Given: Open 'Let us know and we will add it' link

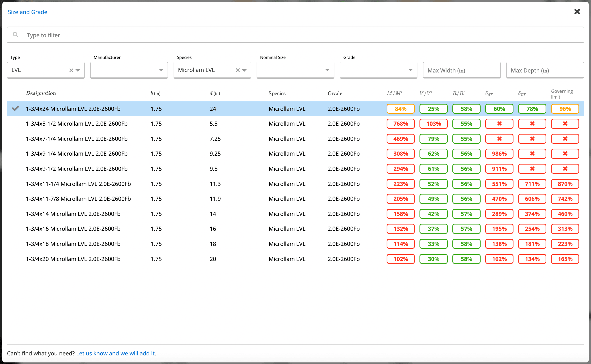Looking at the screenshot, I should pyautogui.click(x=115, y=353).
